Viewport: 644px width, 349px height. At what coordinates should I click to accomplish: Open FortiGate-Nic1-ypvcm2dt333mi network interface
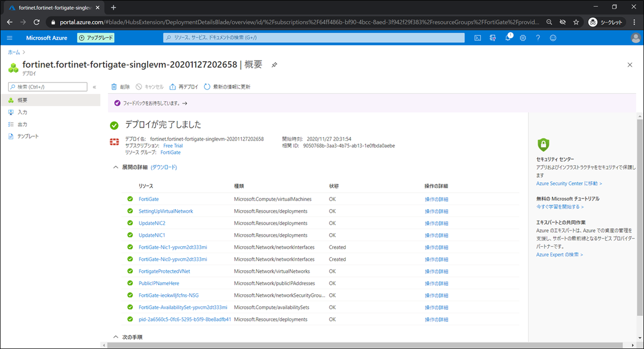click(x=173, y=247)
